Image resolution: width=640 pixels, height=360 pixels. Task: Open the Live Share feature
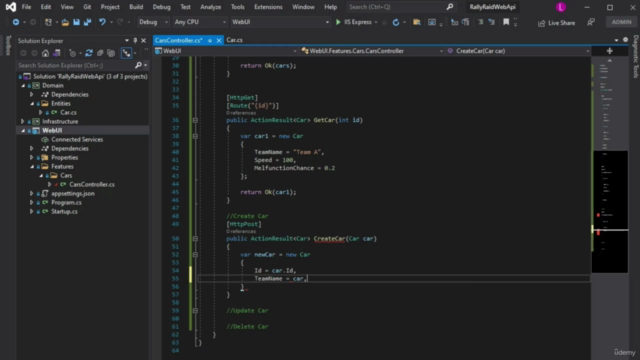(556, 23)
